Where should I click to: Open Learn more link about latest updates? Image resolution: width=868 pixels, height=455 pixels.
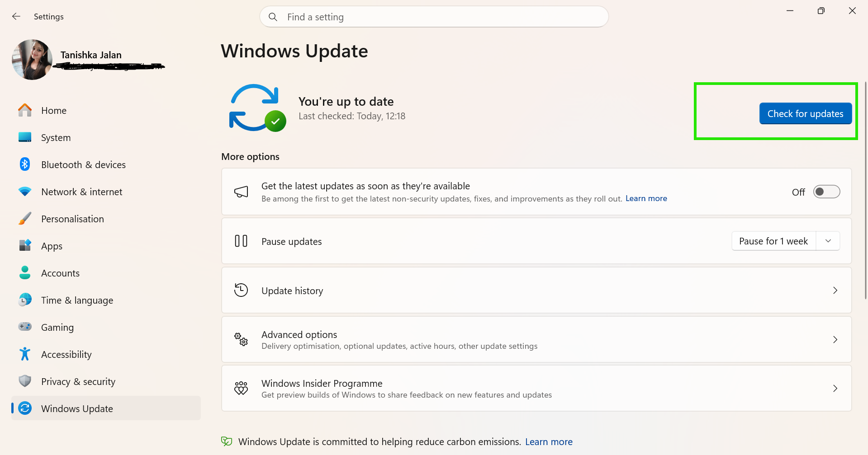point(646,198)
